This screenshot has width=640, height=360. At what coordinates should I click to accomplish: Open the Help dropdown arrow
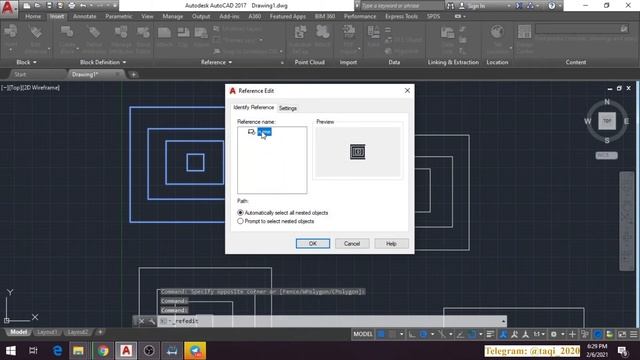pos(559,6)
